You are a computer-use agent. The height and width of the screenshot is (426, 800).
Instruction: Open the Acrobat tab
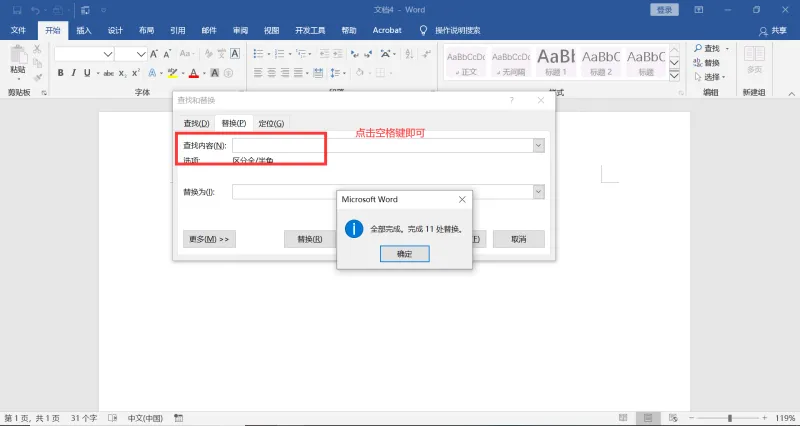click(387, 31)
